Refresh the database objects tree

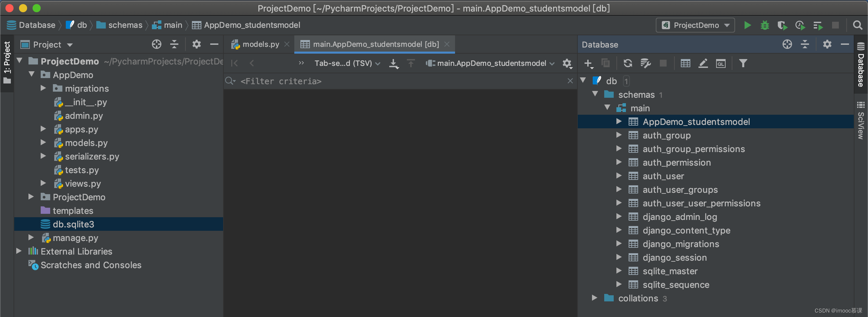628,63
